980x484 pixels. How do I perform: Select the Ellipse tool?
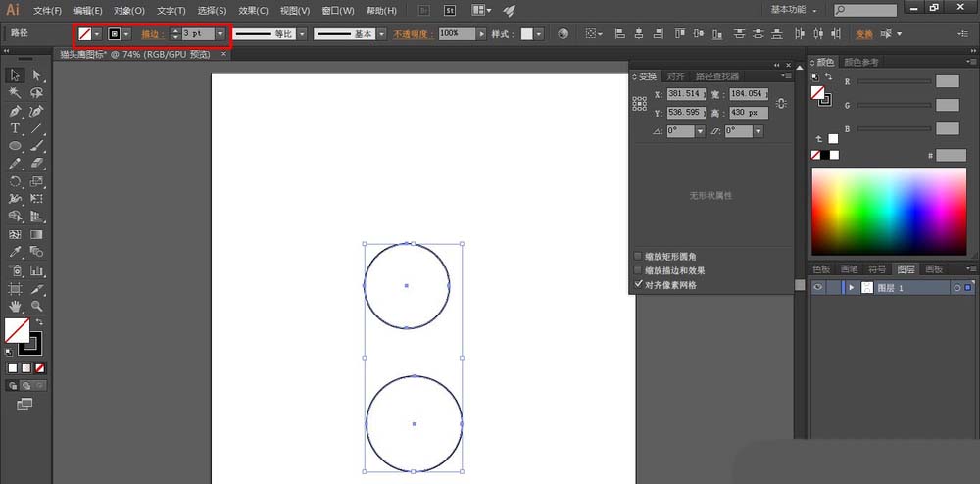tap(16, 146)
